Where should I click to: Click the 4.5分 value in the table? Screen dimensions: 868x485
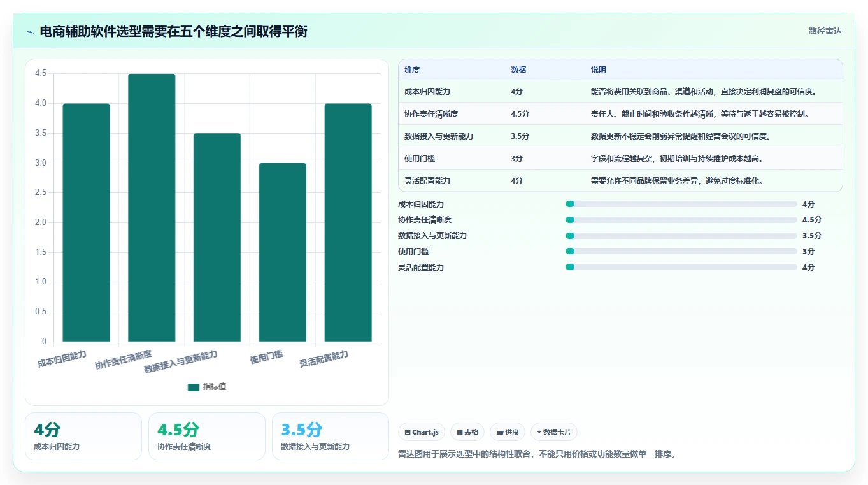(520, 114)
